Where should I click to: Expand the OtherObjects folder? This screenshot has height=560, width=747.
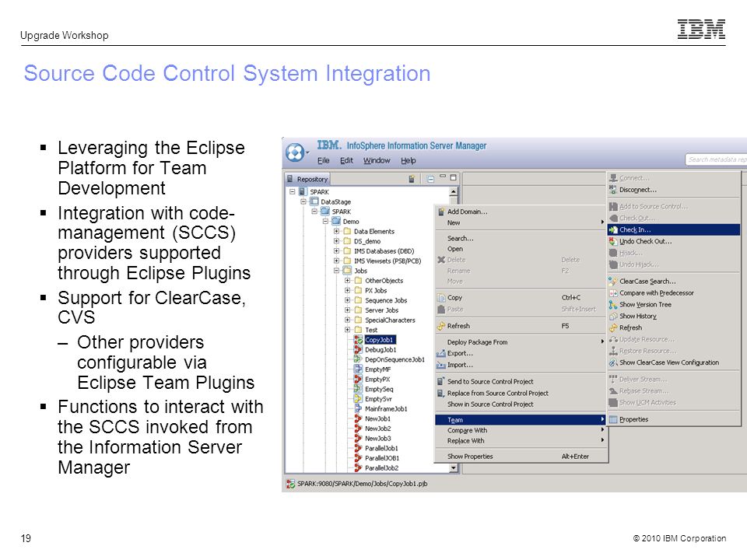347,281
